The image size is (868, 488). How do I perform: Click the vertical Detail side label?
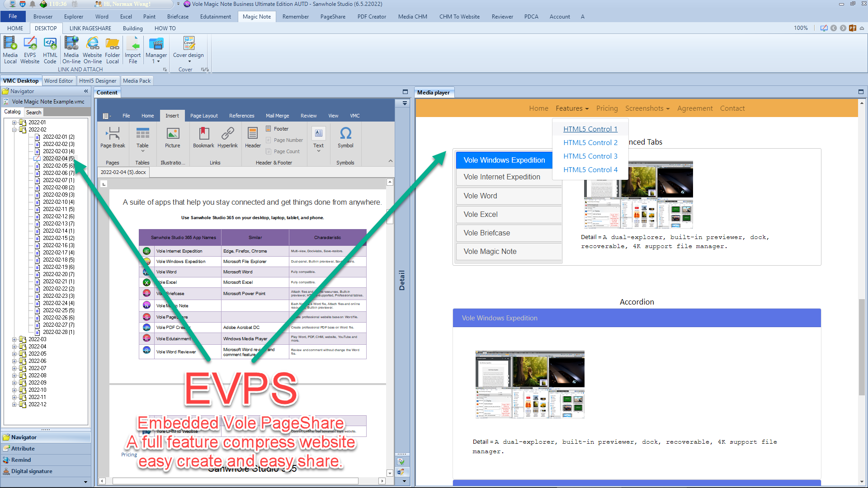[401, 280]
